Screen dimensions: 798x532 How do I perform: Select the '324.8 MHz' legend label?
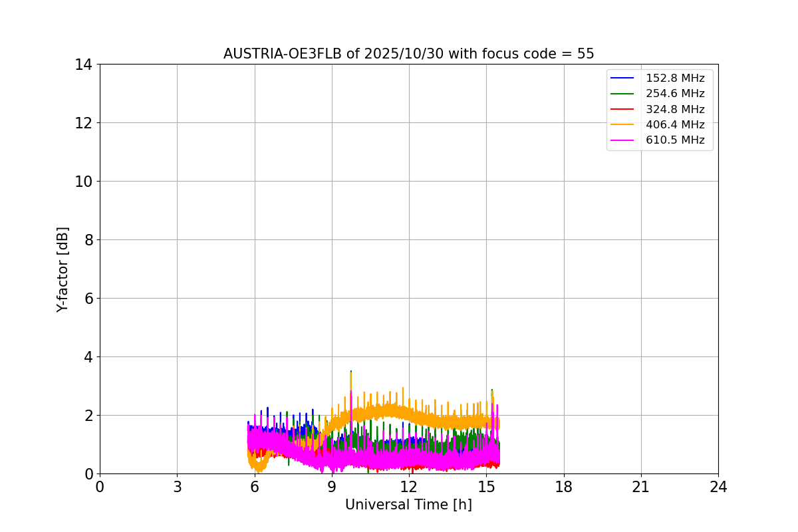(675, 109)
